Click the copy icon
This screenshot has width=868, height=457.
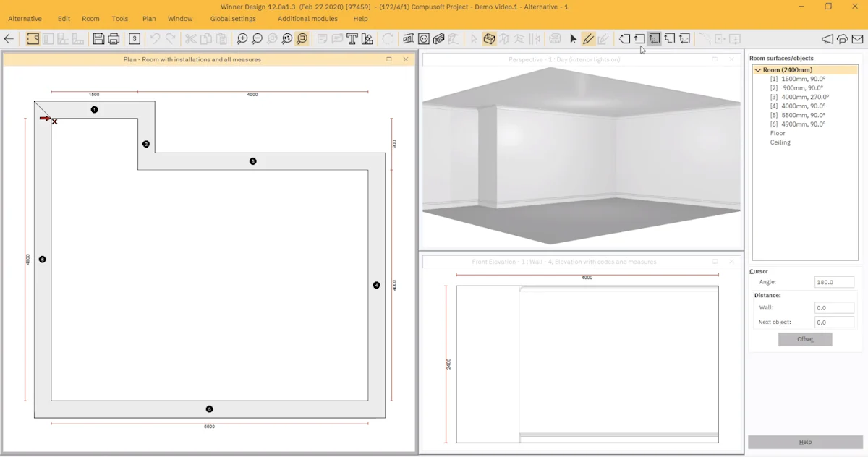[x=206, y=39]
